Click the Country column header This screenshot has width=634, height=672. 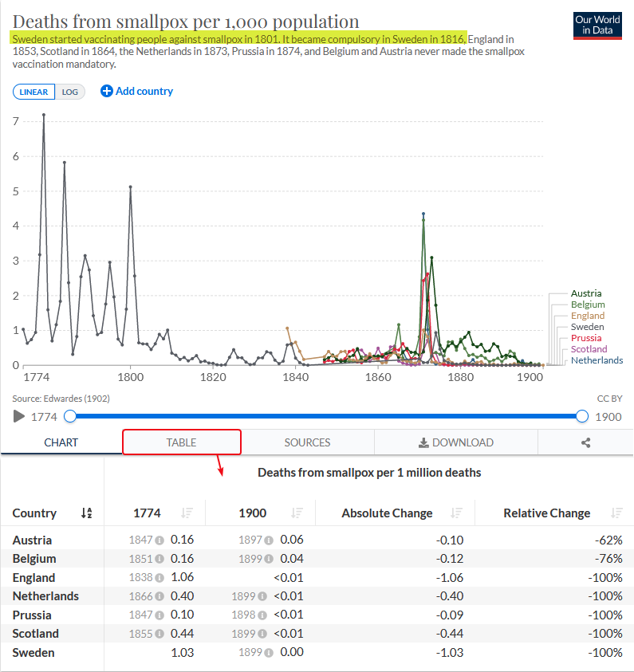click(x=34, y=513)
